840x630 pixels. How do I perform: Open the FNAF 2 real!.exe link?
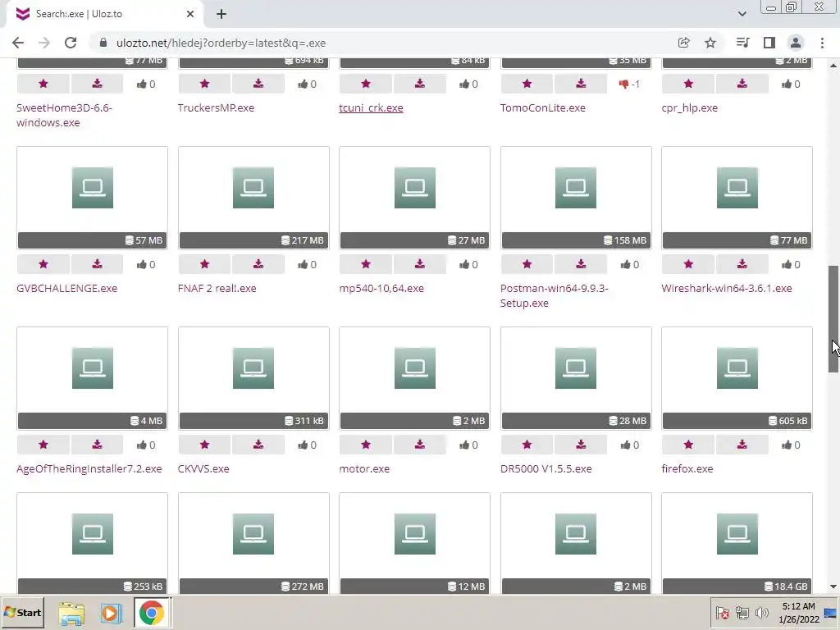pyautogui.click(x=217, y=288)
